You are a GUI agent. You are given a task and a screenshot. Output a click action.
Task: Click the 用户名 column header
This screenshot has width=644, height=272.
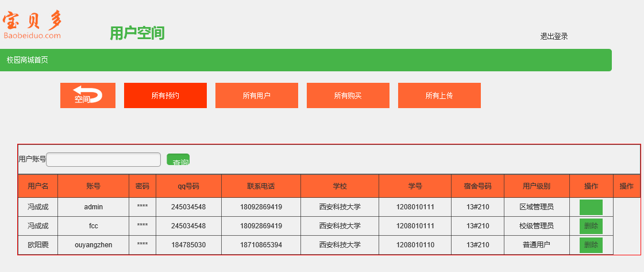[38, 186]
